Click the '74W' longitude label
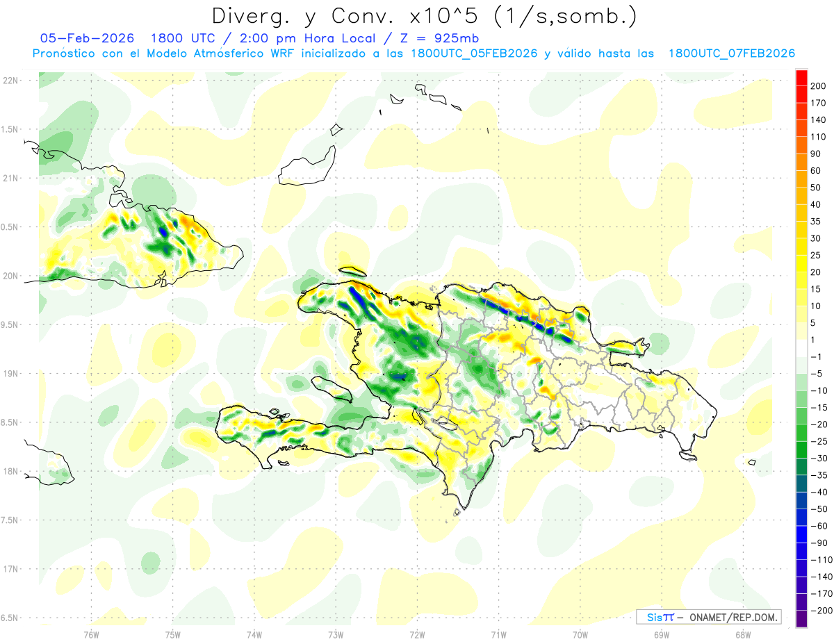Viewport: 834px width, 644px height. click(254, 634)
